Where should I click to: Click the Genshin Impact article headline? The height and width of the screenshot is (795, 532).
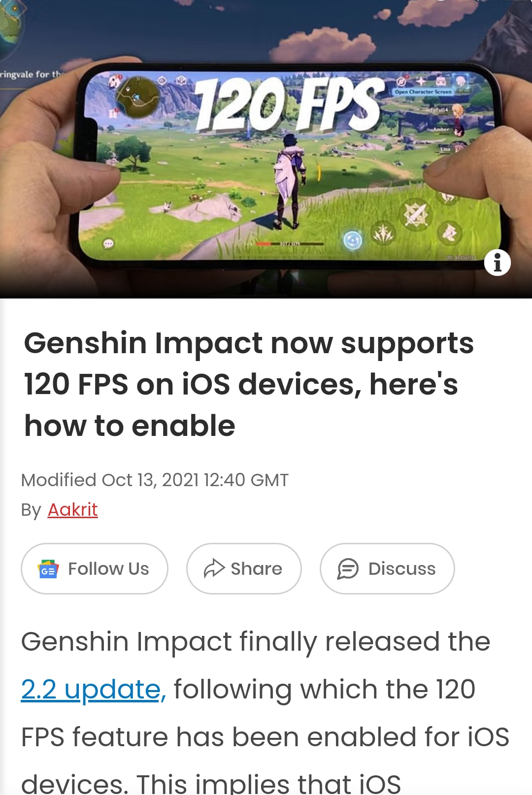click(x=249, y=384)
